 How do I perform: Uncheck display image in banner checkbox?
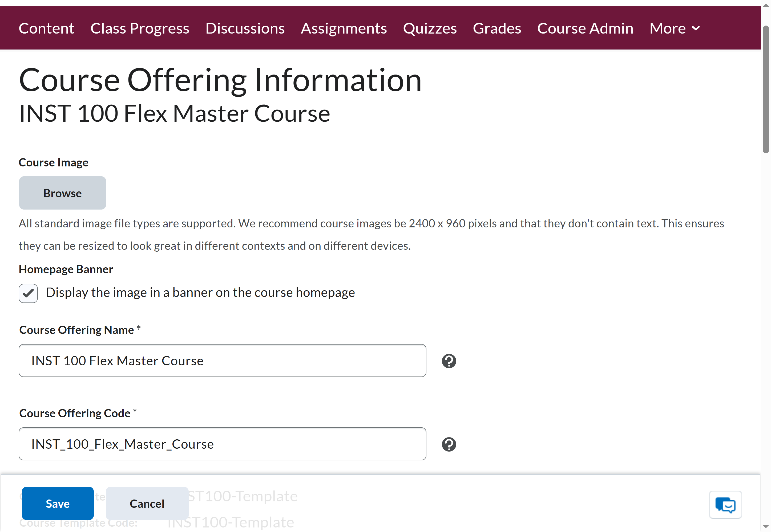click(x=28, y=293)
